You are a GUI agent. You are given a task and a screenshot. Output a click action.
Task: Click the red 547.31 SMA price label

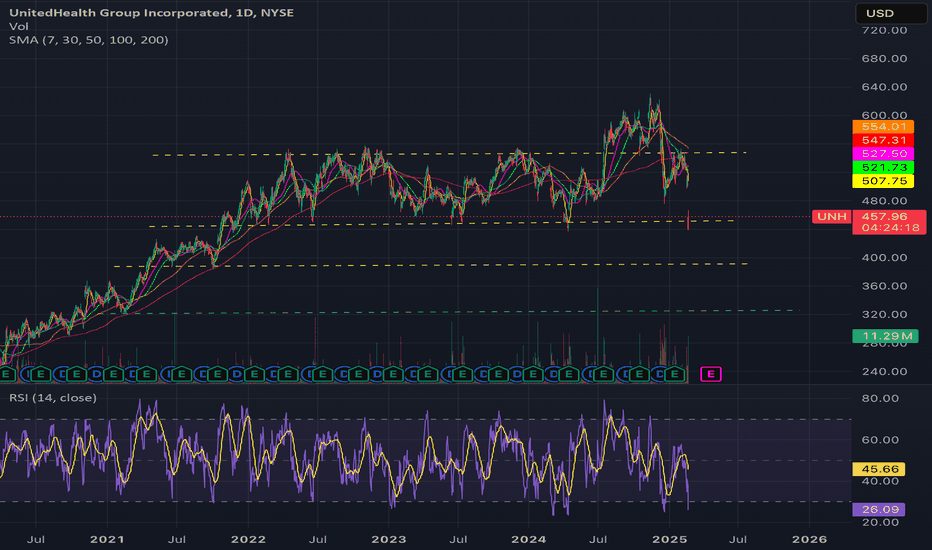point(883,140)
